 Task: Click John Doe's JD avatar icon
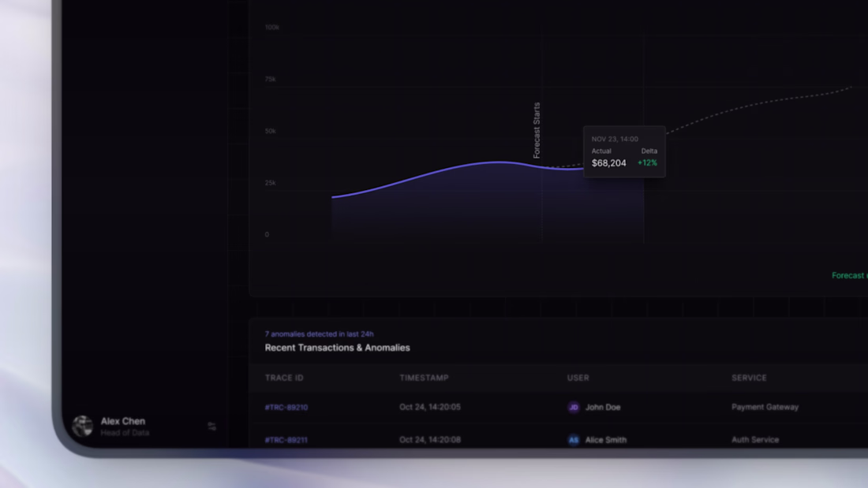pos(574,408)
